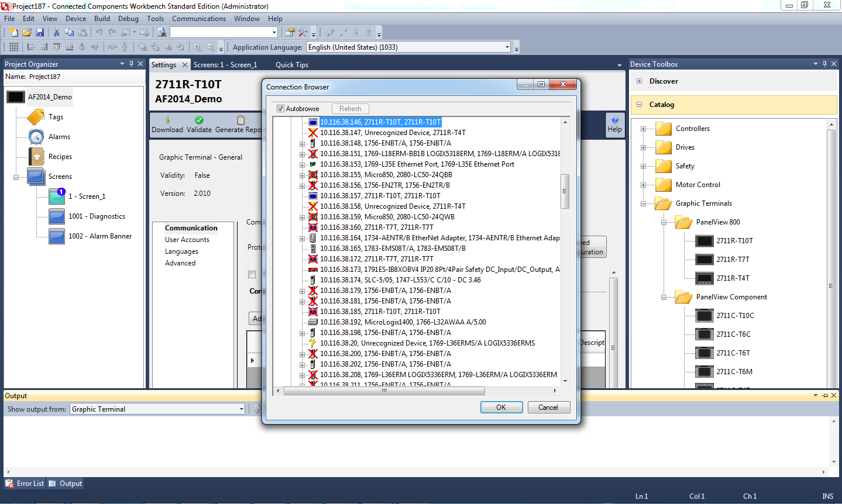Viewport: 842px width, 504px height.
Task: Click the Connection Browser horizontal scrollbar thumb
Action: point(384,391)
